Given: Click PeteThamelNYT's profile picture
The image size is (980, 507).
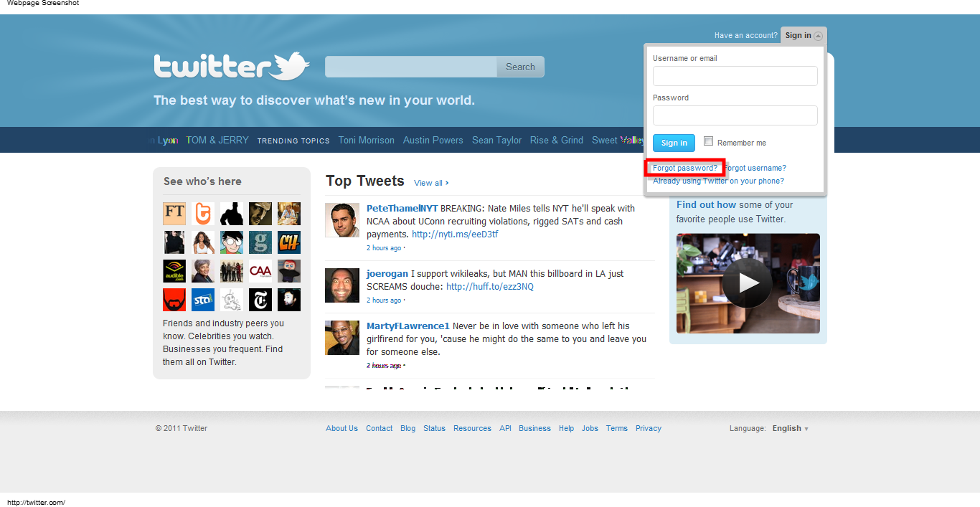Looking at the screenshot, I should tap(342, 220).
